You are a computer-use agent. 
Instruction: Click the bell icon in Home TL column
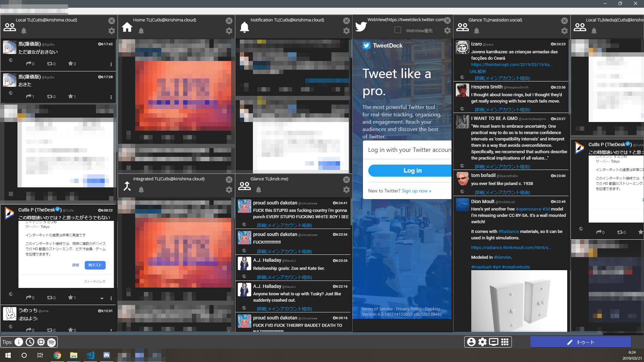141,31
